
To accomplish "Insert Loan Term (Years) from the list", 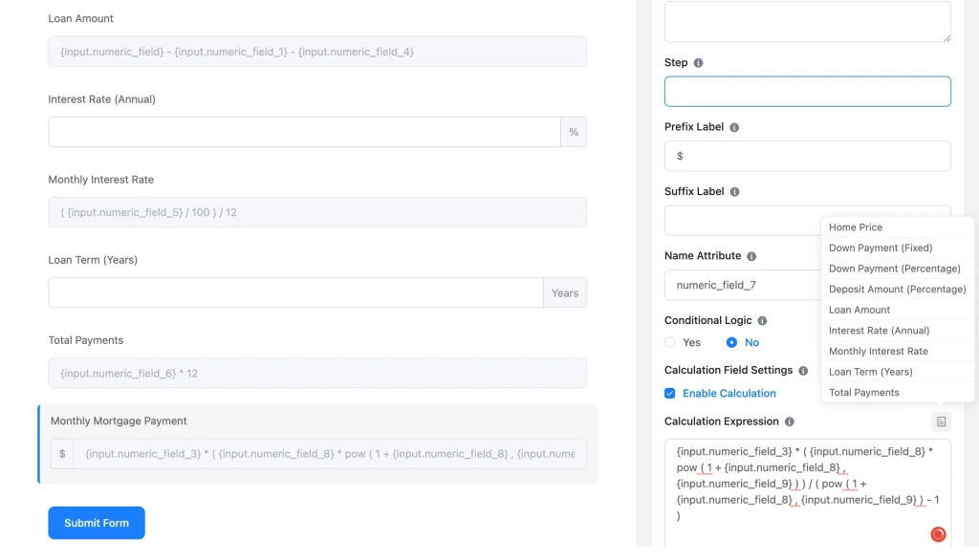I will 870,372.
